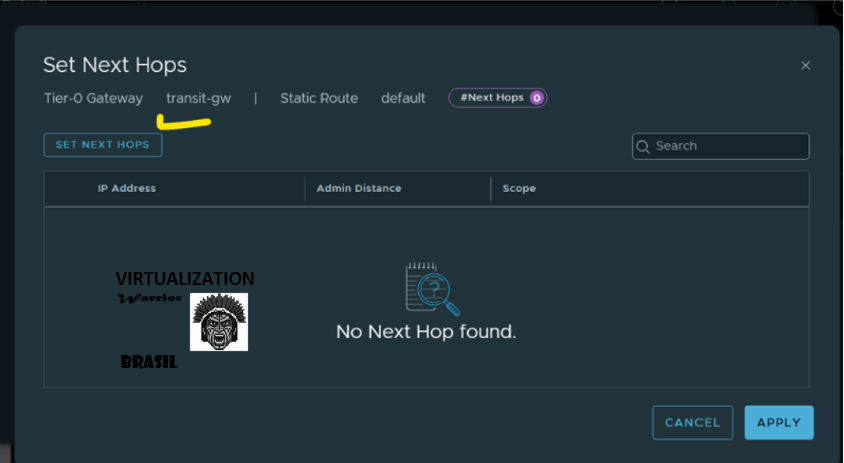Sort by IP Address column header
The width and height of the screenshot is (844, 463).
(126, 188)
